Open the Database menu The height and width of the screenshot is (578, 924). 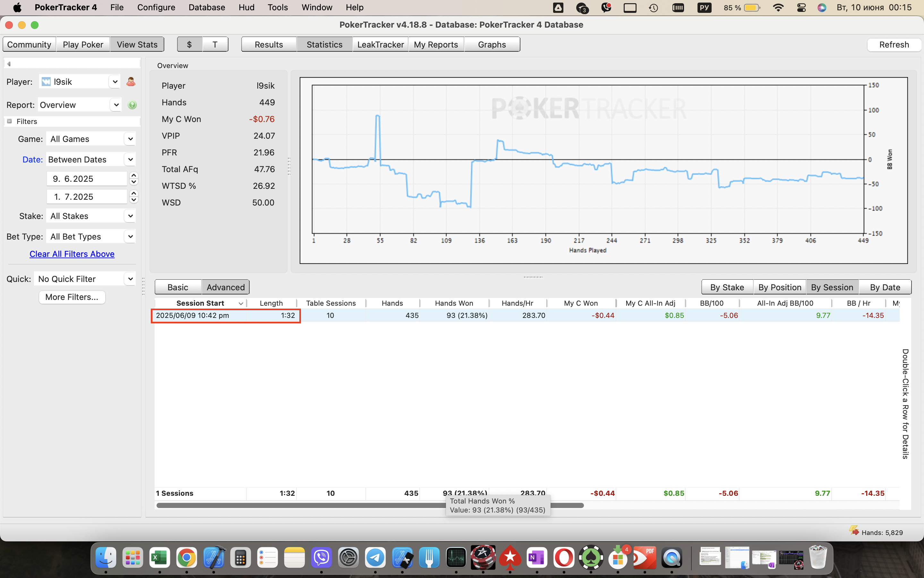[x=207, y=8]
